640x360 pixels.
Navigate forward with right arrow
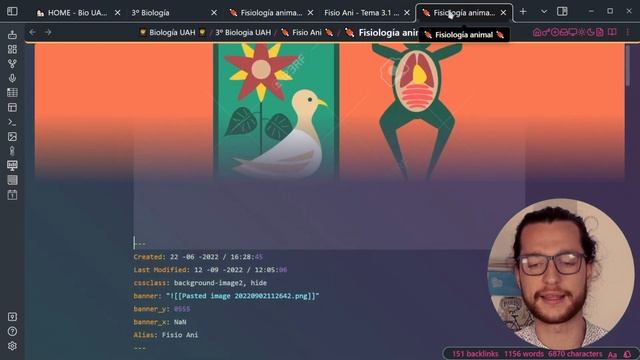(x=48, y=32)
